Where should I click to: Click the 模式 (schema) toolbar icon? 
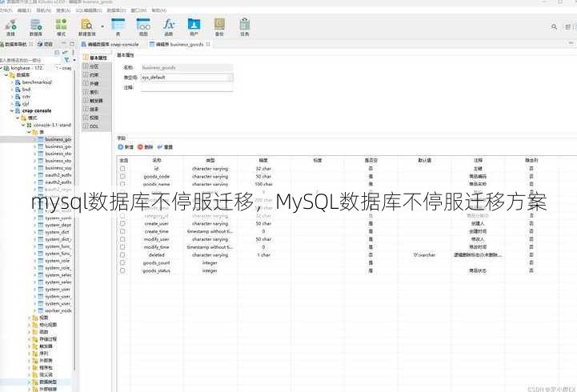click(x=61, y=27)
